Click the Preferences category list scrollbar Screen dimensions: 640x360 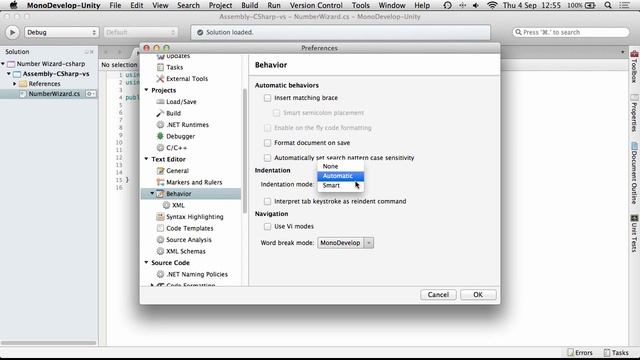pos(245,151)
